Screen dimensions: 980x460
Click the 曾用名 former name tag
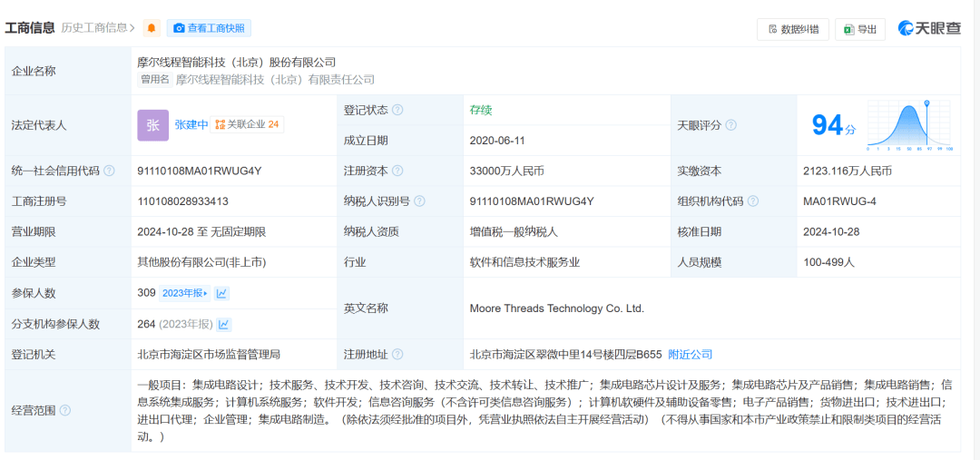[x=154, y=79]
